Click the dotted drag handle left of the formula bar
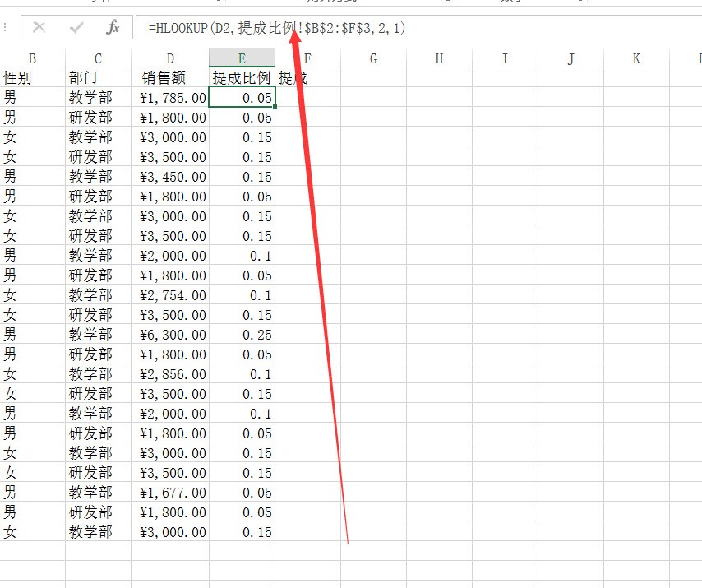Image resolution: width=702 pixels, height=588 pixels. (x=7, y=26)
